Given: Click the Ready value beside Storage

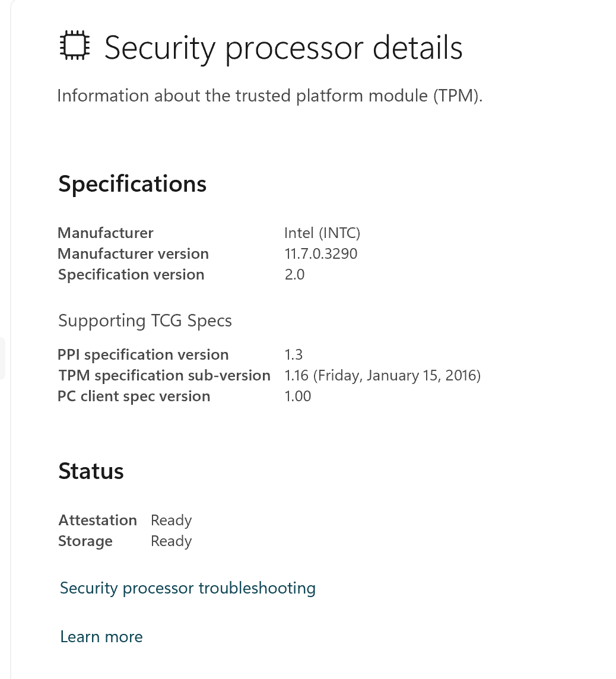Looking at the screenshot, I should coord(171,541).
